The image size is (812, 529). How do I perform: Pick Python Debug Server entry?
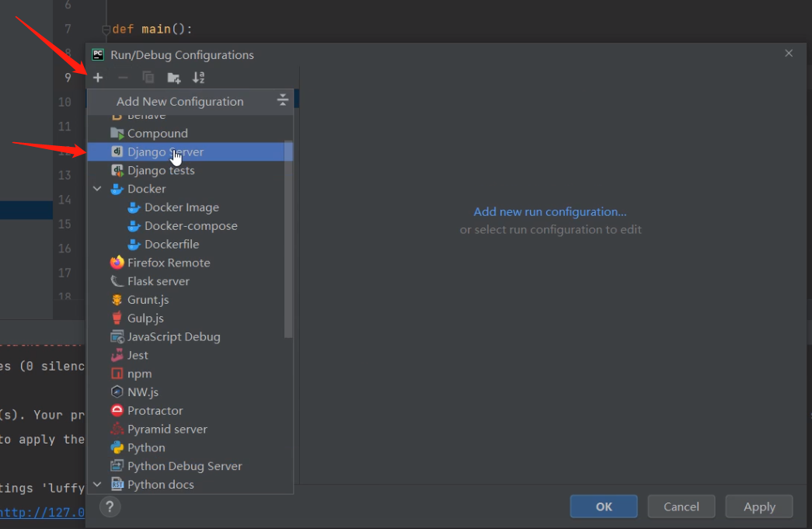tap(190, 466)
